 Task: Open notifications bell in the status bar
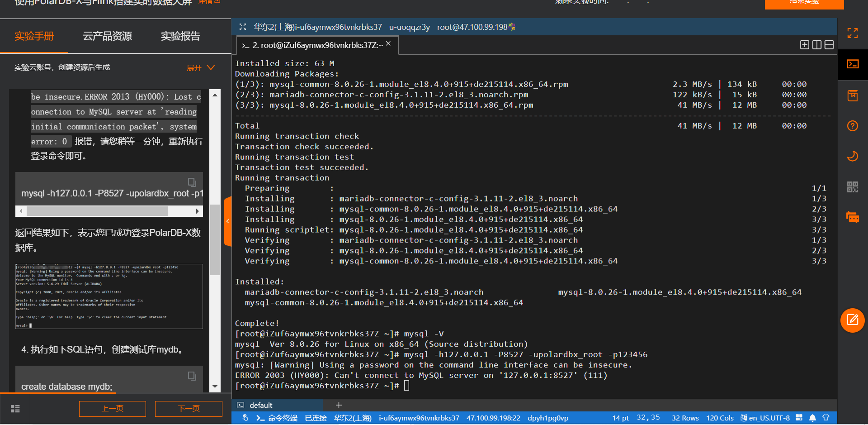[x=812, y=418]
